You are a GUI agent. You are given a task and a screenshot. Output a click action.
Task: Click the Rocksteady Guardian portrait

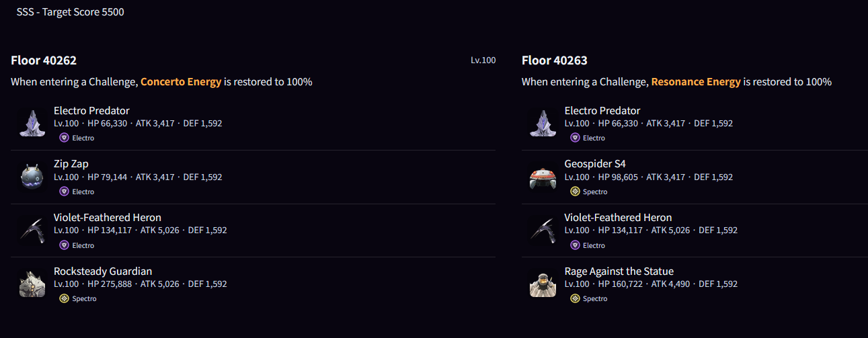(32, 284)
